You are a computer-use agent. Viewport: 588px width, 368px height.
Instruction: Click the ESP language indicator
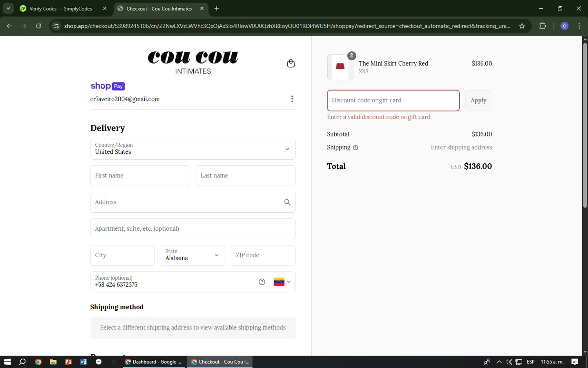coord(531,362)
